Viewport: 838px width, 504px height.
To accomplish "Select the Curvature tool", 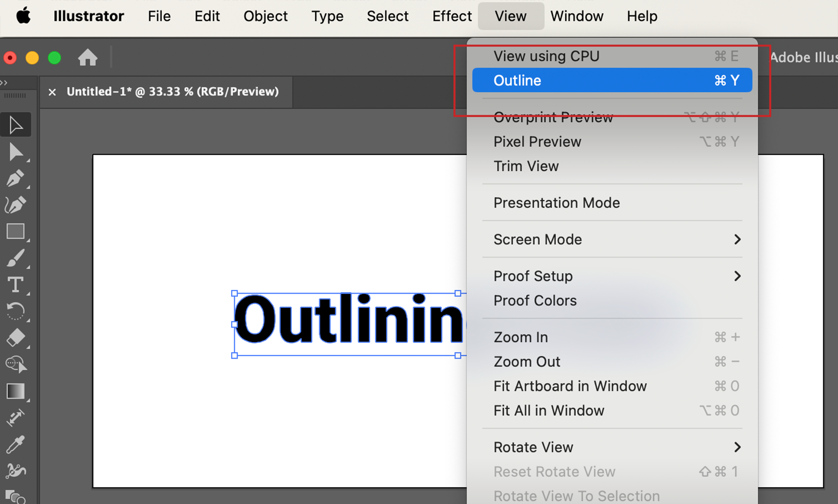I will coord(16,205).
